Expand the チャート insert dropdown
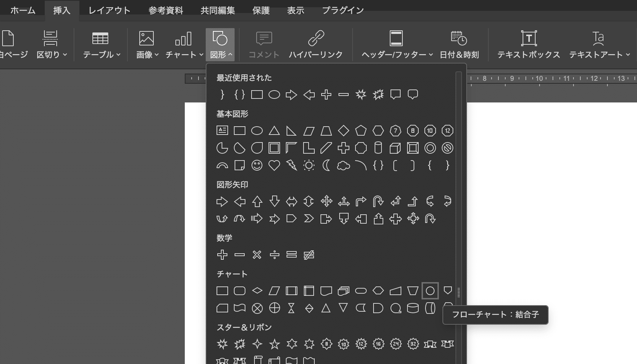Image resolution: width=637 pixels, height=364 pixels. pos(184,45)
